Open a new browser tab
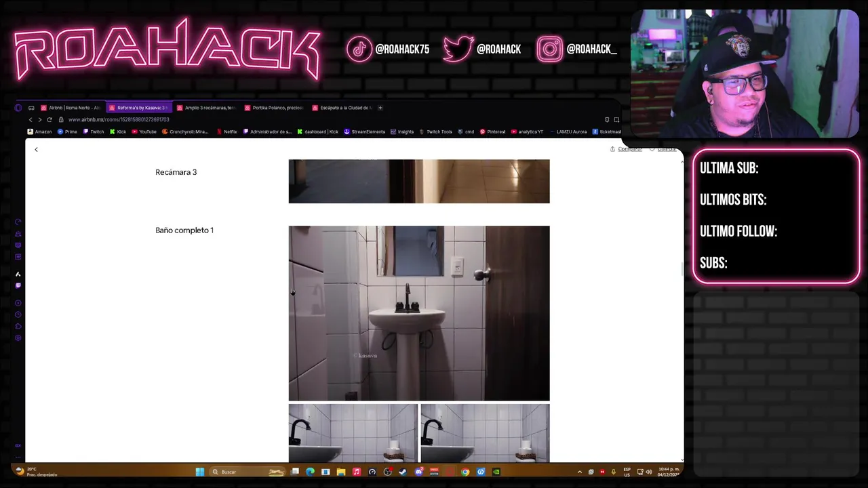This screenshot has width=868, height=488. point(380,108)
